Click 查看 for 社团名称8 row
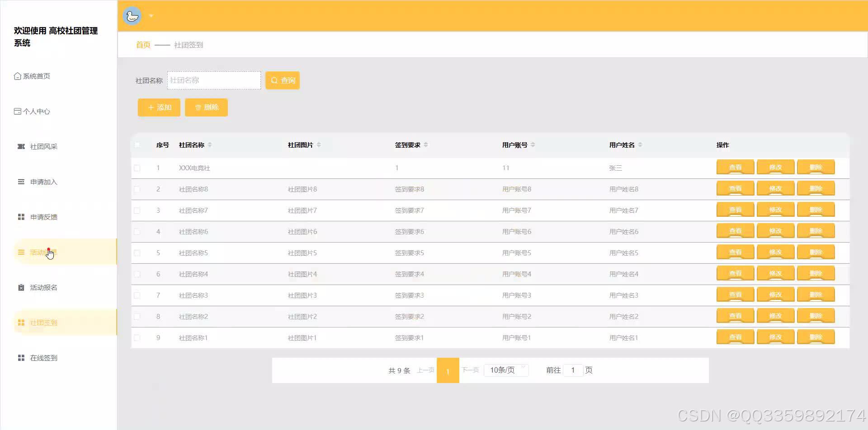Image resolution: width=868 pixels, height=430 pixels. tap(735, 188)
